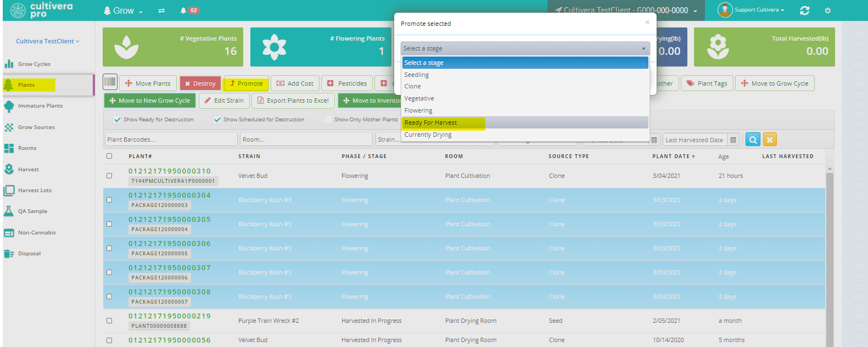Open Harvest Lots in the sidebar

(35, 191)
